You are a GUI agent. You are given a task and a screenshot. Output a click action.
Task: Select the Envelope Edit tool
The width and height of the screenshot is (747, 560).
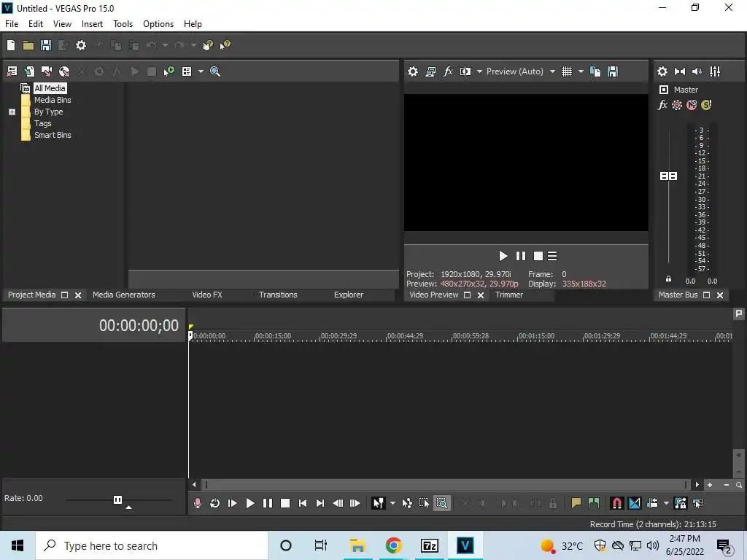coord(407,503)
